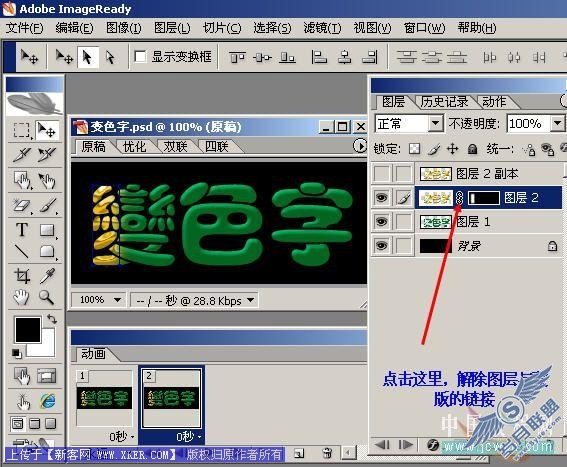Open the 滤镜(T) menu
This screenshot has width=567, height=467.
tap(322, 28)
